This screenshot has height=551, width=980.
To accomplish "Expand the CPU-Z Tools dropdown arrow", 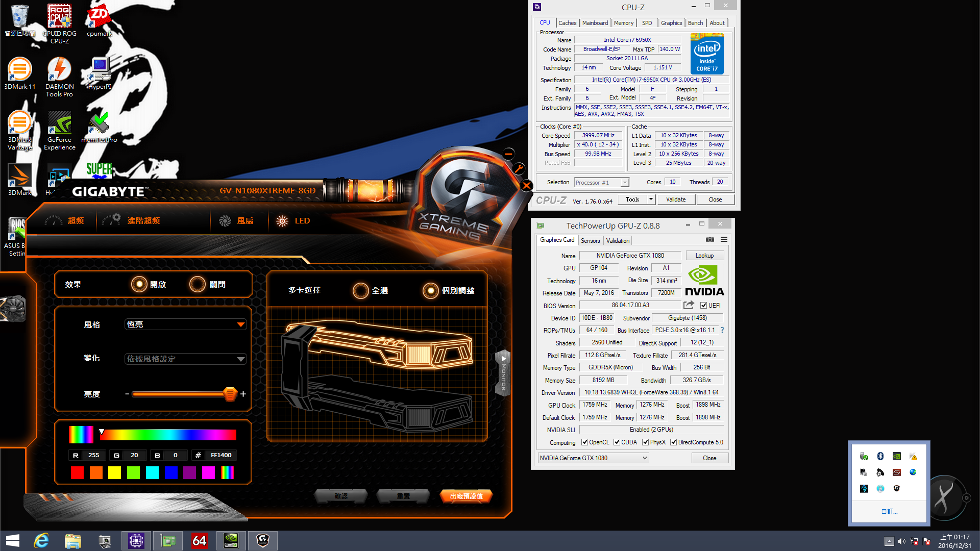I will (x=651, y=199).
